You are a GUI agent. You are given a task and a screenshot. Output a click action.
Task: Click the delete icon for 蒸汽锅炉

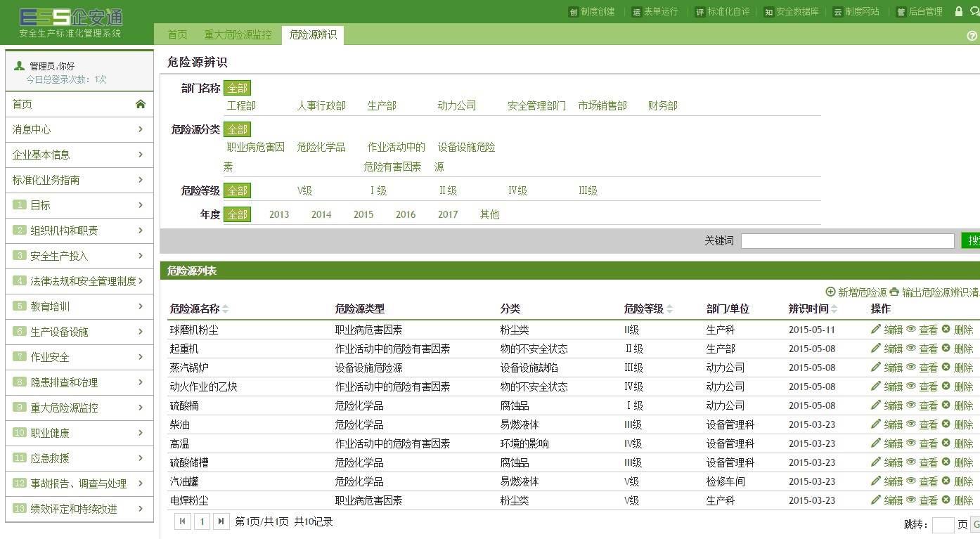[946, 367]
